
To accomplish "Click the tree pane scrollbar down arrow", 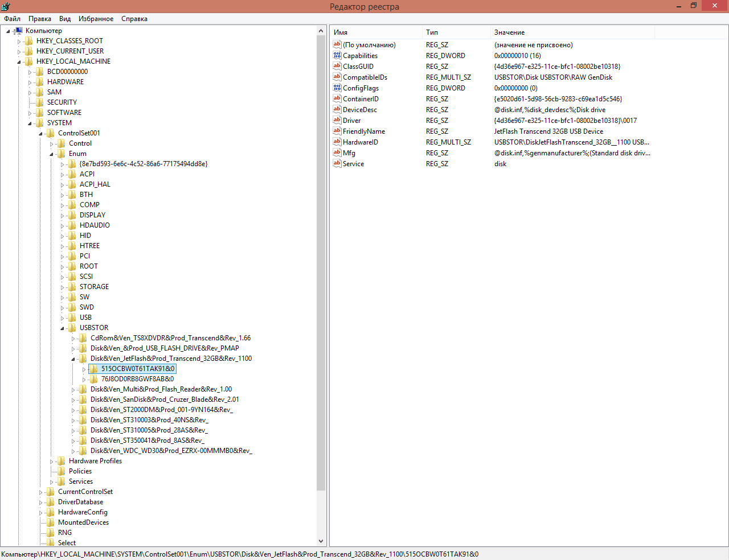I will tap(321, 541).
